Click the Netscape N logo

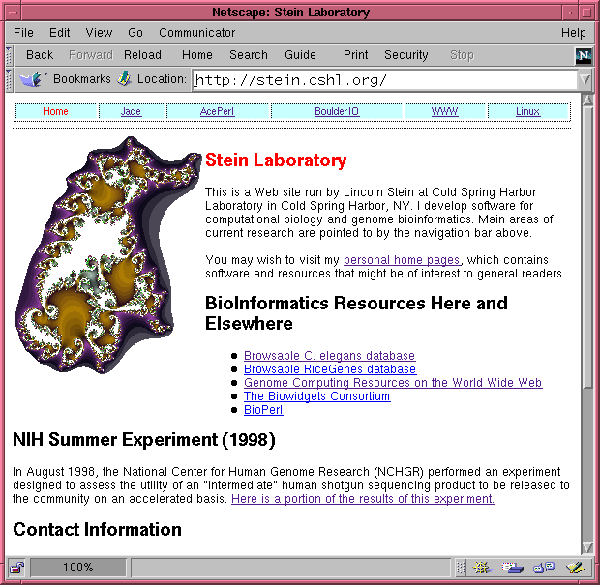point(584,56)
